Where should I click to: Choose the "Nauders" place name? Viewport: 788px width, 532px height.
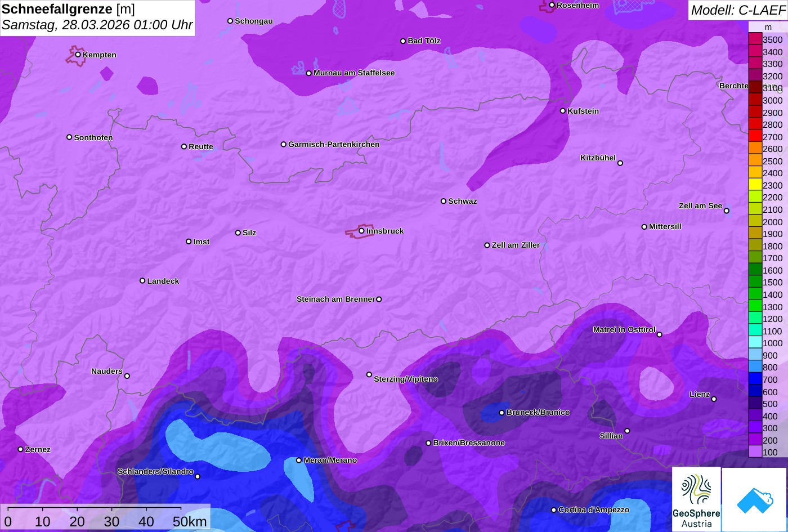[107, 371]
